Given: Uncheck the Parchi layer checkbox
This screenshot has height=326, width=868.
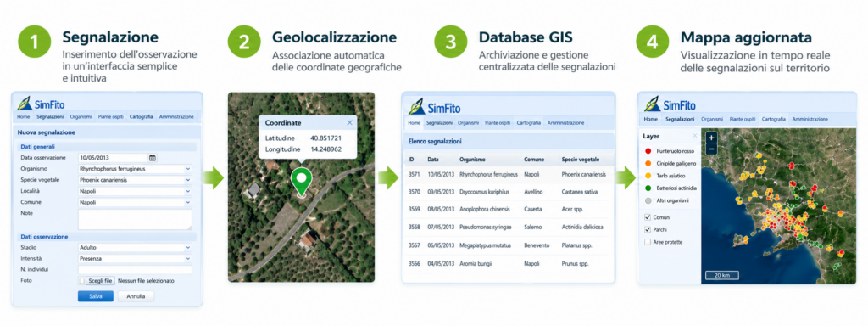Looking at the screenshot, I should click(x=648, y=229).
